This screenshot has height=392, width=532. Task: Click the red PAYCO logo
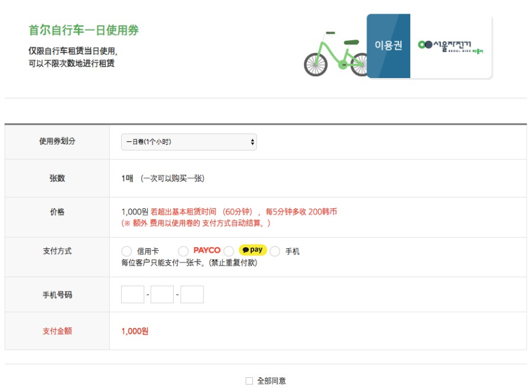tap(207, 250)
